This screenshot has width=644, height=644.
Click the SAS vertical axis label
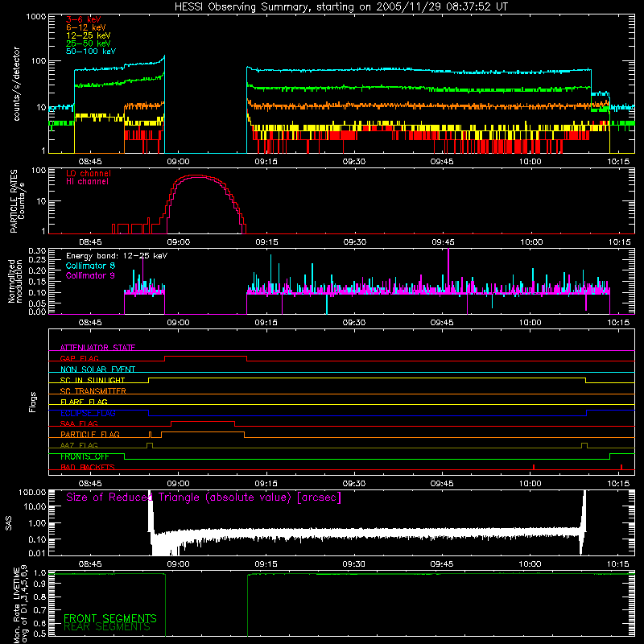coord(8,523)
